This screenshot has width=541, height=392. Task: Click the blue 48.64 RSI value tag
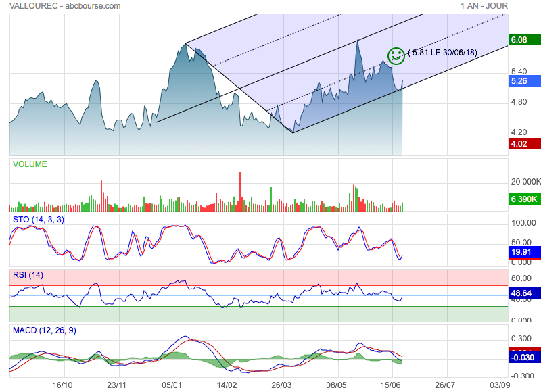pyautogui.click(x=525, y=293)
